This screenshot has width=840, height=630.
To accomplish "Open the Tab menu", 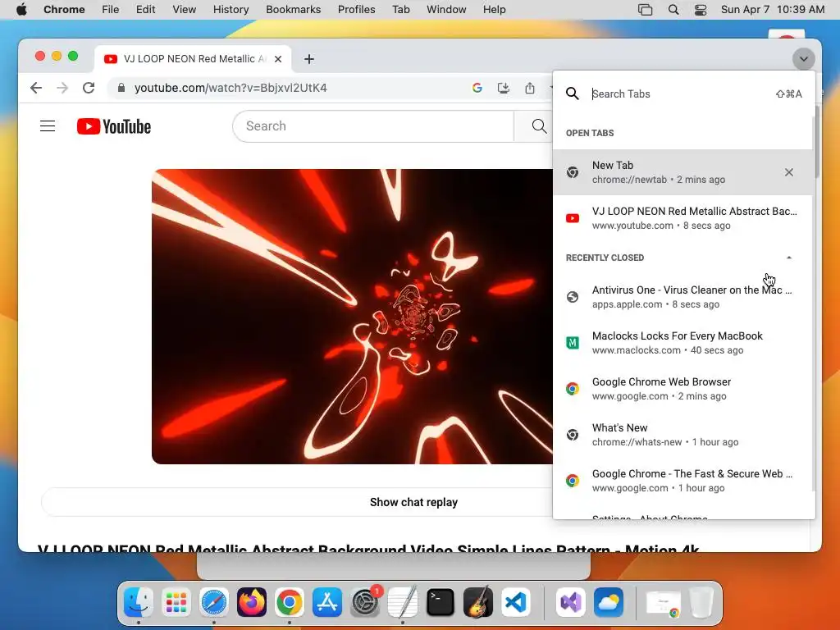I will pos(400,10).
